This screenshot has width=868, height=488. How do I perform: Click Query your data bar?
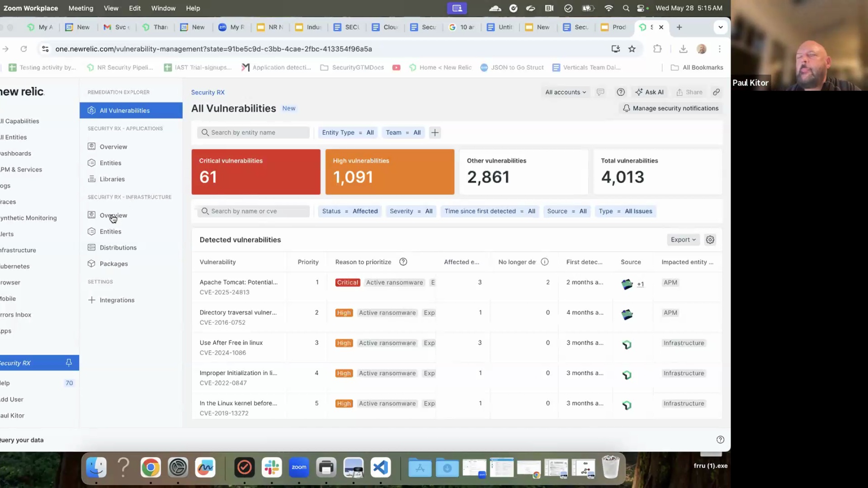[22, 440]
